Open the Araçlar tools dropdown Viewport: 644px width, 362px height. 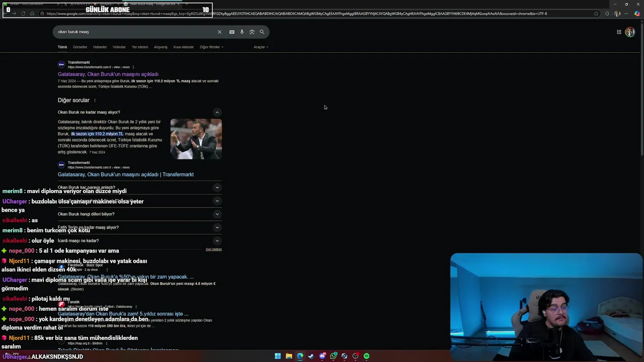coord(261,47)
